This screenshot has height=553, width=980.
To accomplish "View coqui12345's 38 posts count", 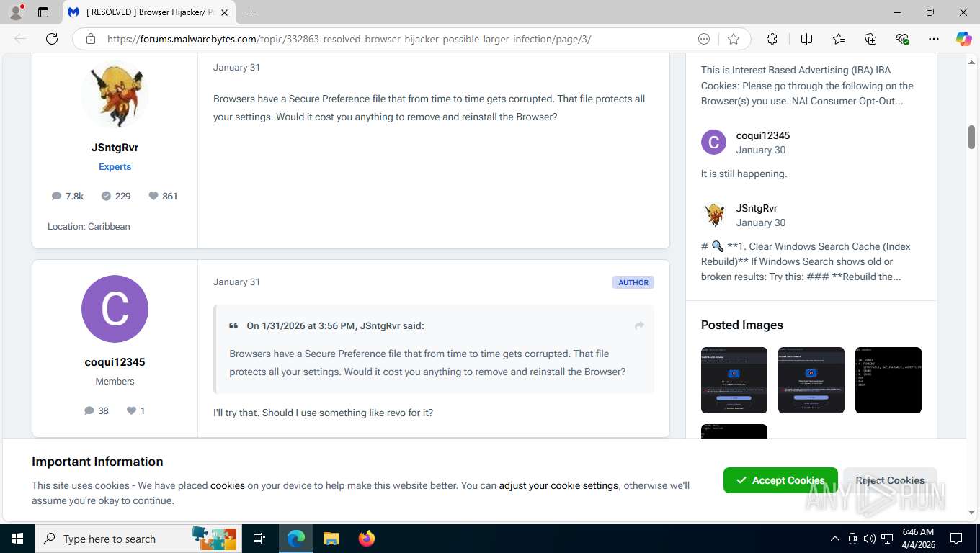I will [x=97, y=410].
